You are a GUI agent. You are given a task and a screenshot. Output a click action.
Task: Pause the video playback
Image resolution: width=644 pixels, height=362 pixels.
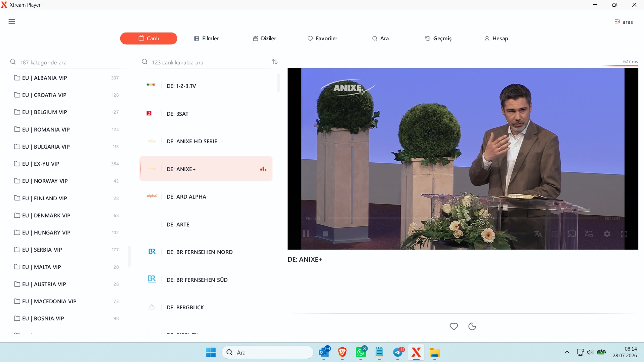click(306, 234)
